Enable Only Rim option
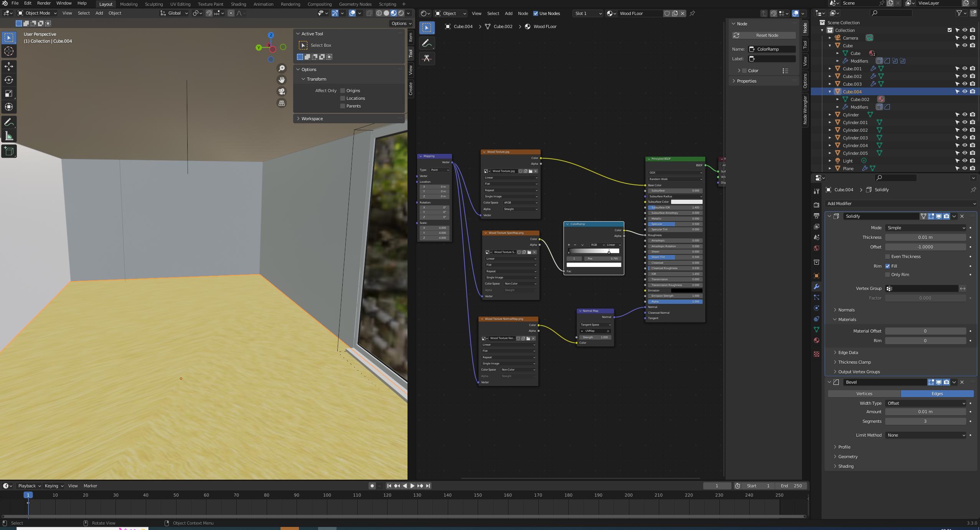This screenshot has width=980, height=530. point(888,275)
